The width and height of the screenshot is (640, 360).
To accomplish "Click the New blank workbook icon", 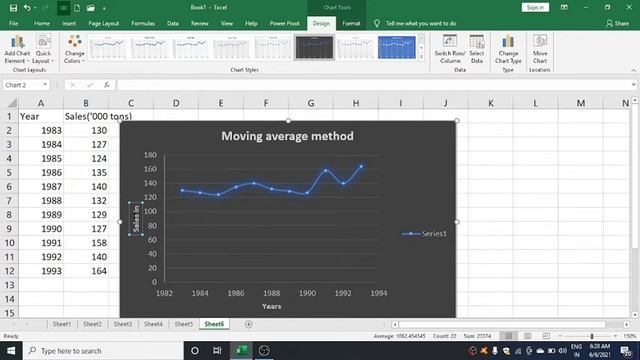I will pos(77,8).
